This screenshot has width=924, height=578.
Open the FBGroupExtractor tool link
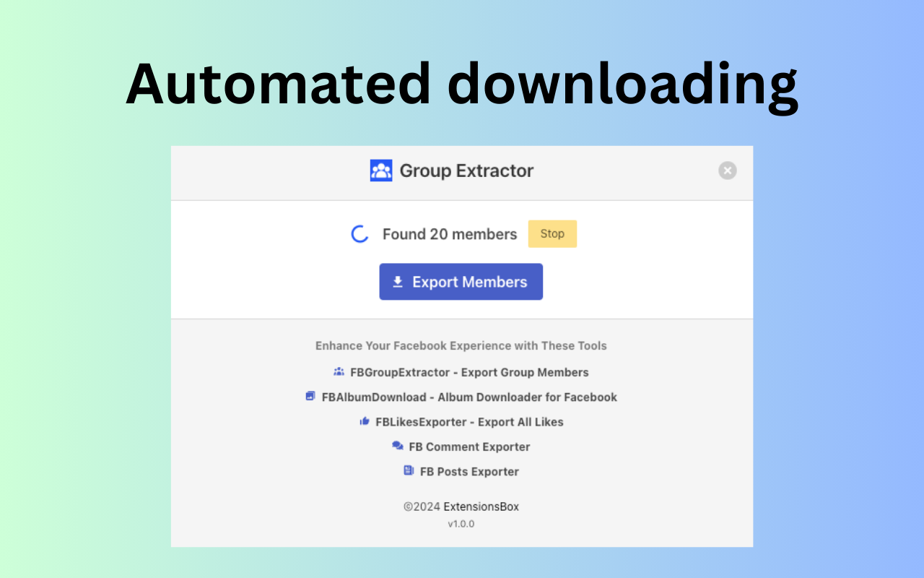(468, 372)
